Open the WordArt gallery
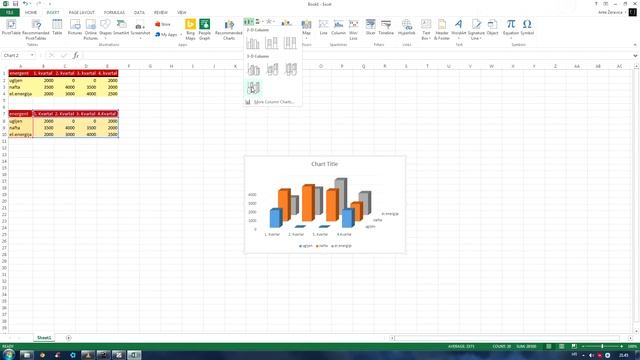640x360 pixels. pyautogui.click(x=459, y=29)
